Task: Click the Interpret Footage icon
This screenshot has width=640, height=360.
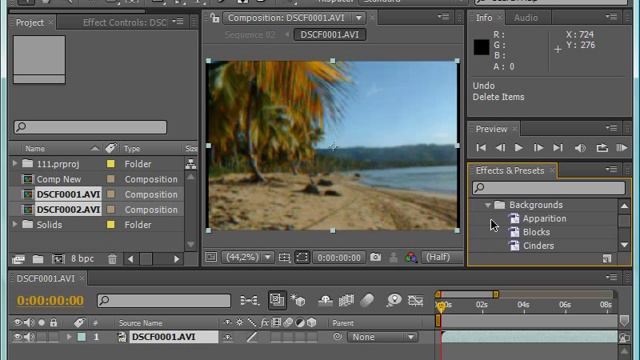Action: click(x=18, y=259)
